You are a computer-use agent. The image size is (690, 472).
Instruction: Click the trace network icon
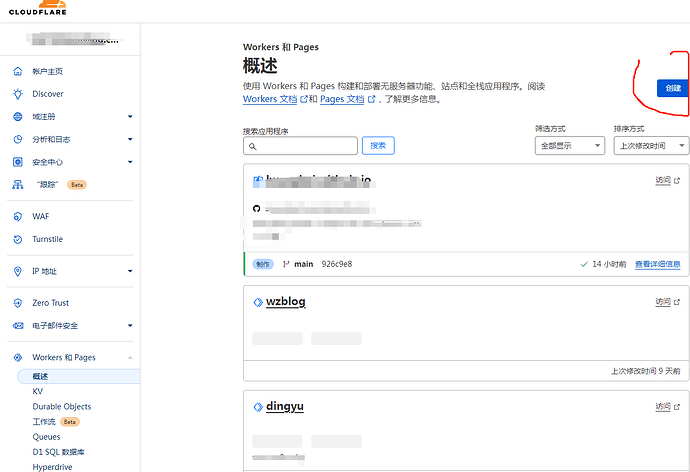(x=18, y=185)
